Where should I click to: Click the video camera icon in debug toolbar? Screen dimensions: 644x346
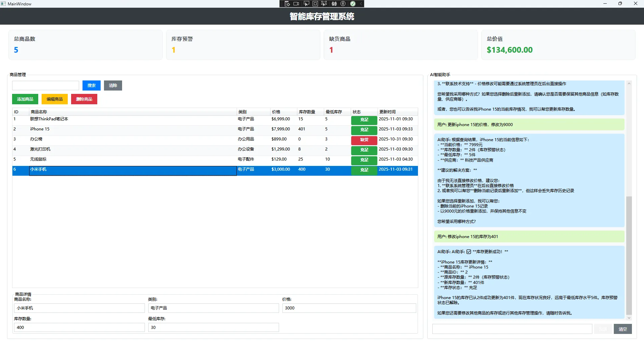point(296,4)
